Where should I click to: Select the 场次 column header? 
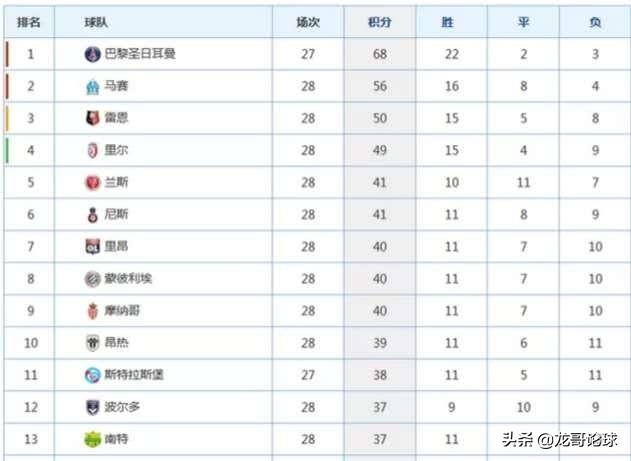tap(308, 22)
